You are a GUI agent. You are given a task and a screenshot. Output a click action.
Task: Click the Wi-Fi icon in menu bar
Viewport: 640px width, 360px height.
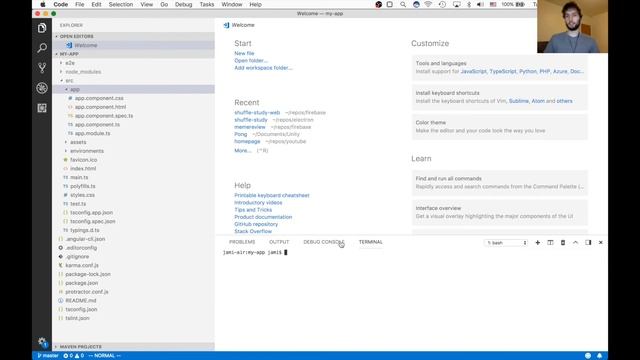(x=428, y=4)
